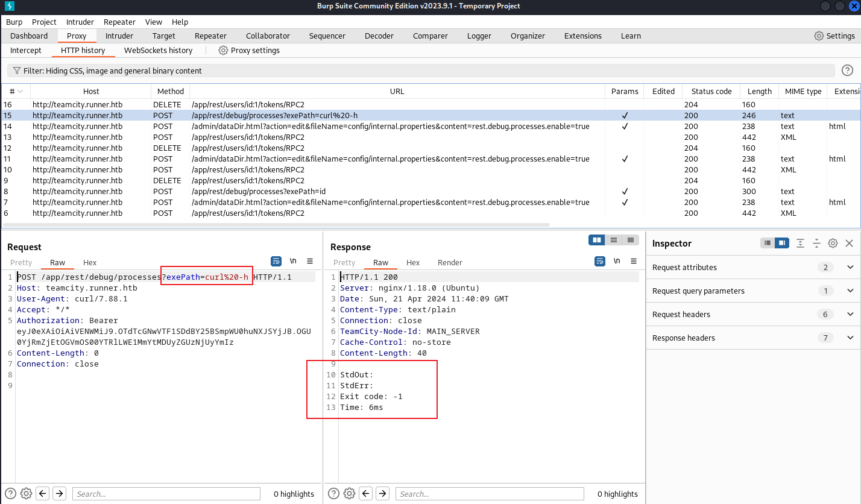
Task: Switch Request view to Pretty
Action: point(21,262)
